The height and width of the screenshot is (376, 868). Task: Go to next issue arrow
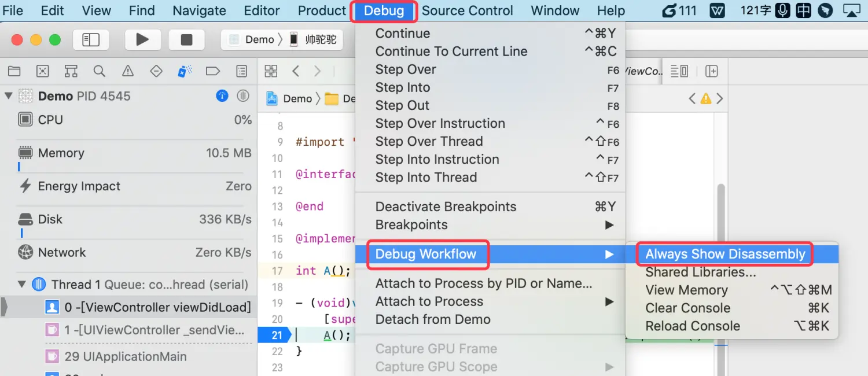(x=720, y=99)
